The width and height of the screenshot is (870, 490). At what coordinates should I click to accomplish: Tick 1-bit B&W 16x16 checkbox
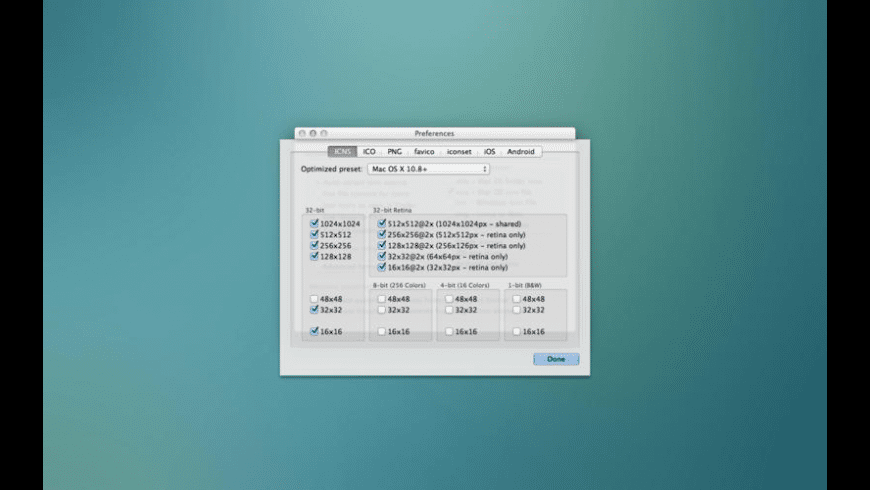pyautogui.click(x=517, y=331)
